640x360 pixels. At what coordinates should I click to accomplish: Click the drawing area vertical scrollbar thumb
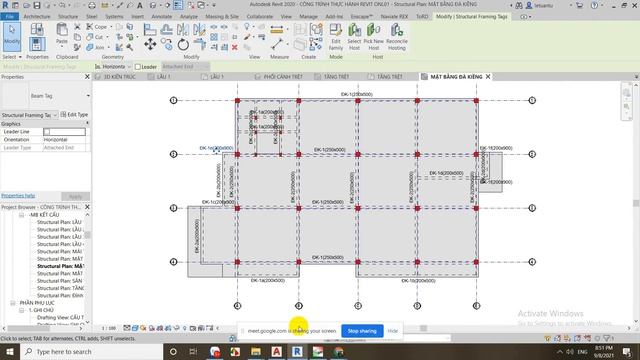point(636,203)
